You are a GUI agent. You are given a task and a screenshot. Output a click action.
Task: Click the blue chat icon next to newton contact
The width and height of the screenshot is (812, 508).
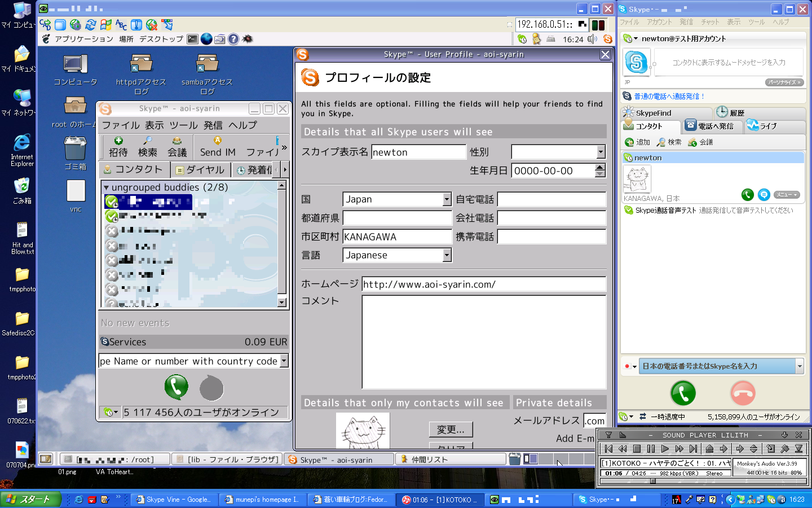[764, 195]
